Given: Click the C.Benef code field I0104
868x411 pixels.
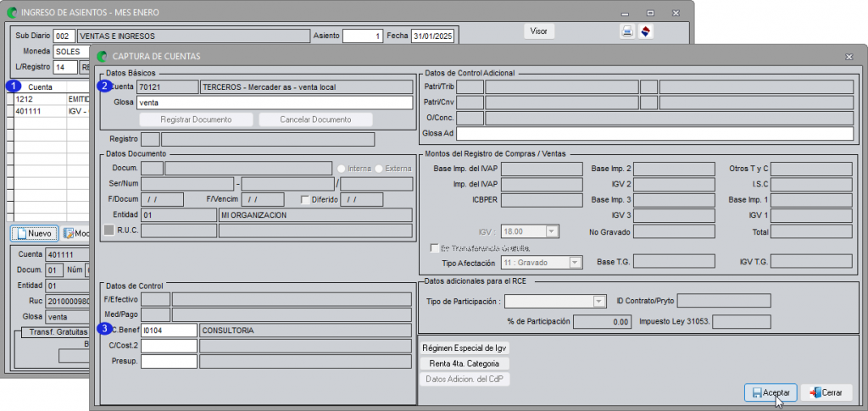Looking at the screenshot, I should click(169, 330).
